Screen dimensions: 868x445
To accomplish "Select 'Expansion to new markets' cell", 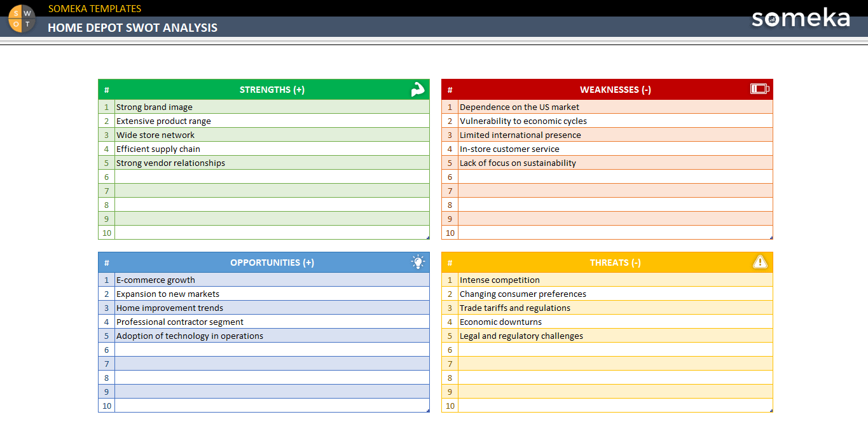I will (x=272, y=294).
